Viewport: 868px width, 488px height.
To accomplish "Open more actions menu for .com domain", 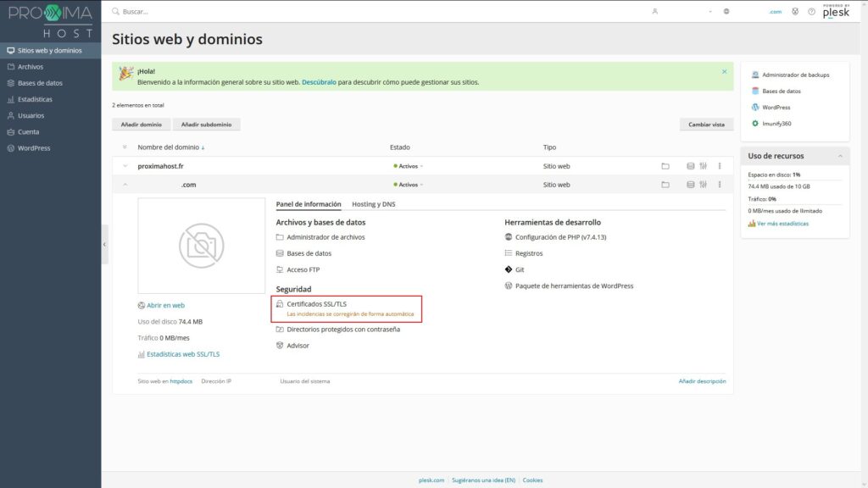I will (720, 185).
